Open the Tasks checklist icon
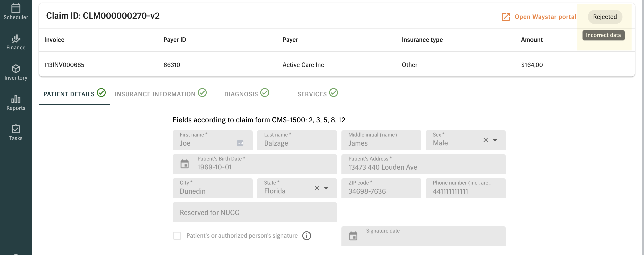644x255 pixels. coord(16,129)
